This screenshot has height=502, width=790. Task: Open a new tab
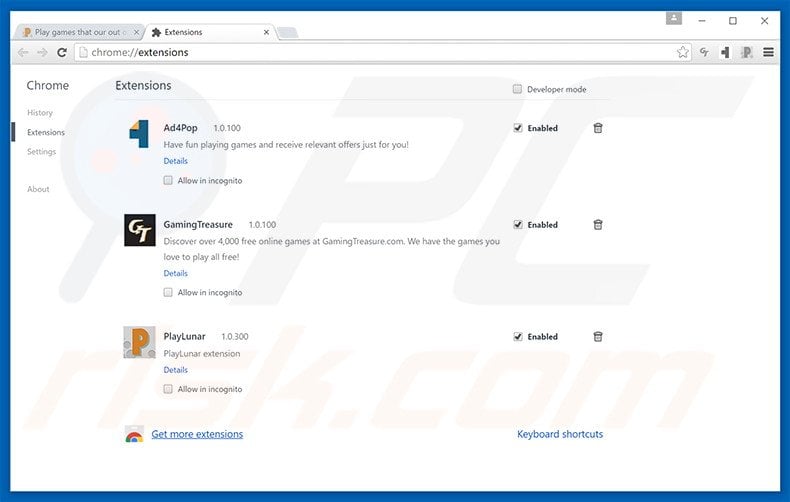coord(288,33)
